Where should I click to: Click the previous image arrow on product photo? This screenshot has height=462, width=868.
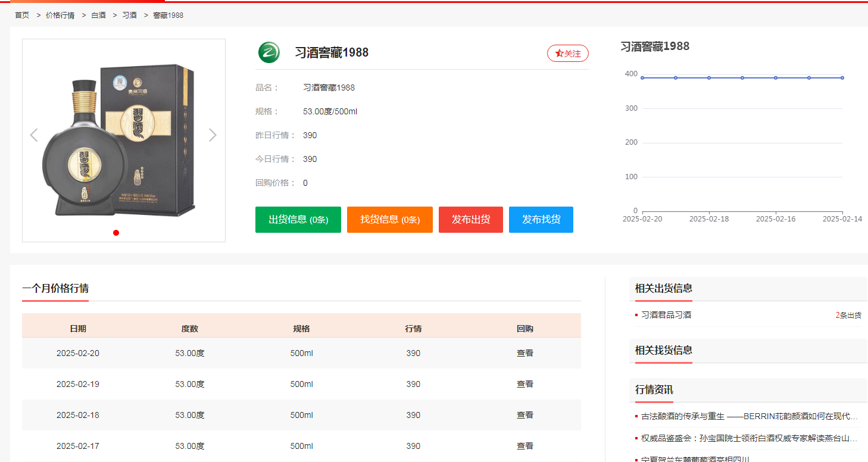tap(34, 135)
